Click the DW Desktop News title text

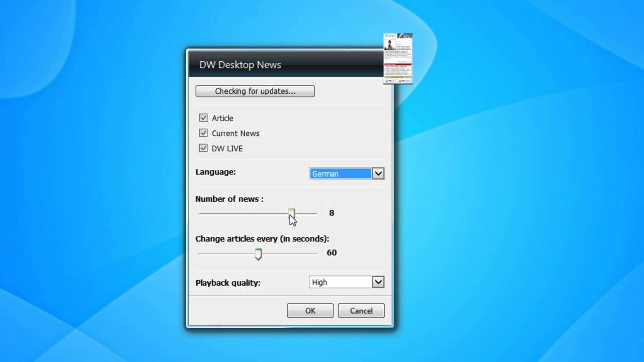240,64
